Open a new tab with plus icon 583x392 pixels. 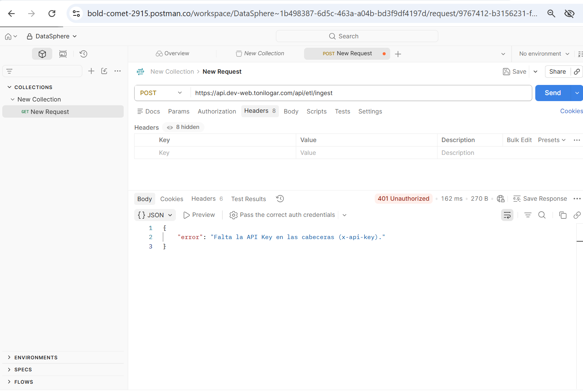point(398,54)
